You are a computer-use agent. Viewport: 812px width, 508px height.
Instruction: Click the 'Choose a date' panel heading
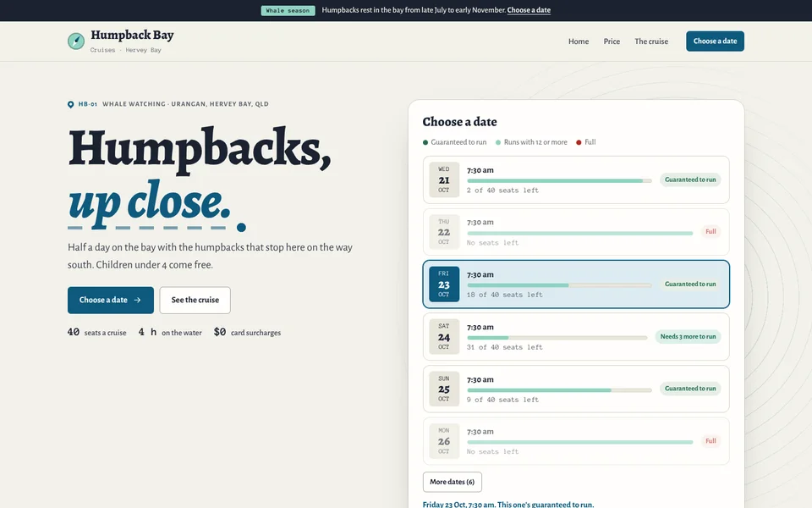[x=460, y=122]
